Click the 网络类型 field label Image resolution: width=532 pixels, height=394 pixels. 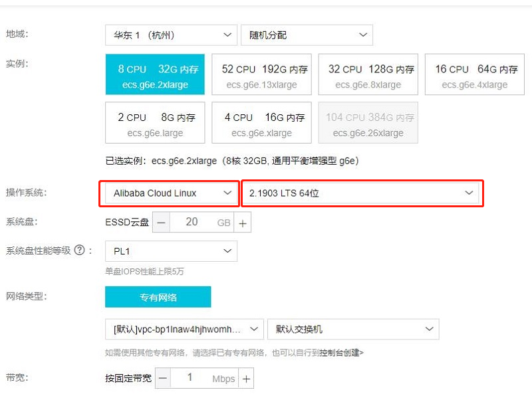tap(27, 296)
